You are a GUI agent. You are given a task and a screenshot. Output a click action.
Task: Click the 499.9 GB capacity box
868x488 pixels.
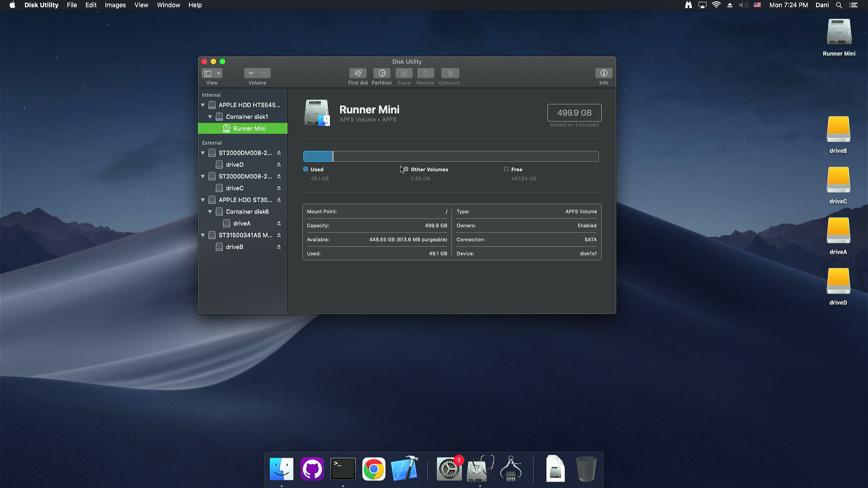pyautogui.click(x=574, y=113)
